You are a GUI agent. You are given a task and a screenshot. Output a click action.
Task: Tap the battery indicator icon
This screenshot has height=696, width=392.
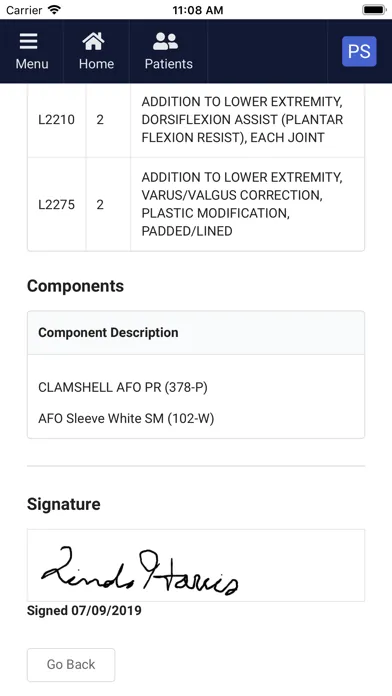374,10
